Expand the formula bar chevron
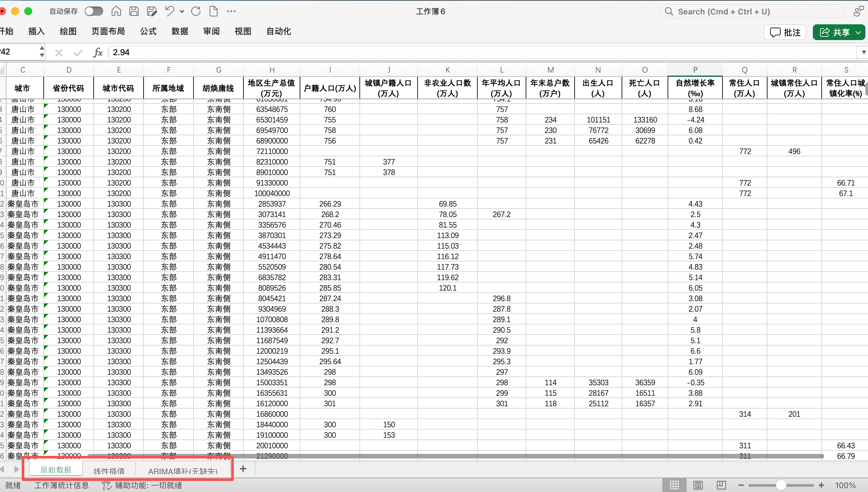Screen dimensions: 868x492 click(863, 52)
